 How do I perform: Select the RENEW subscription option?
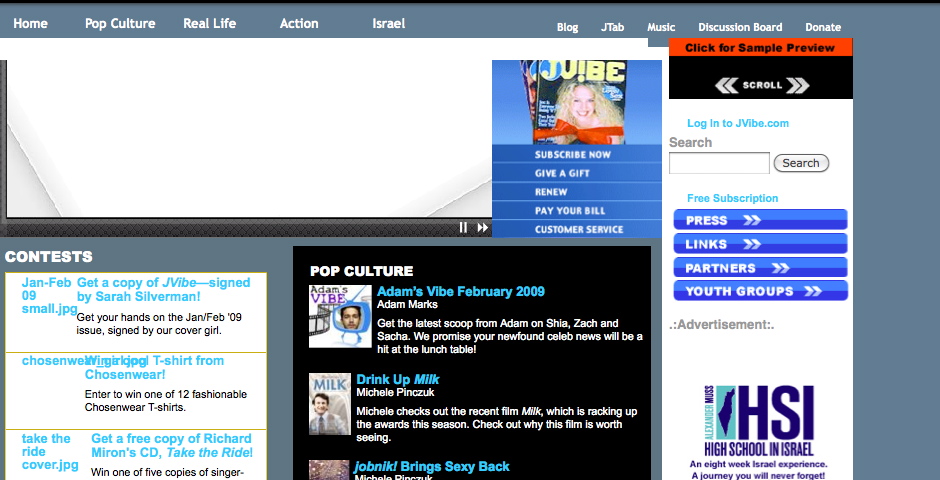pyautogui.click(x=551, y=192)
